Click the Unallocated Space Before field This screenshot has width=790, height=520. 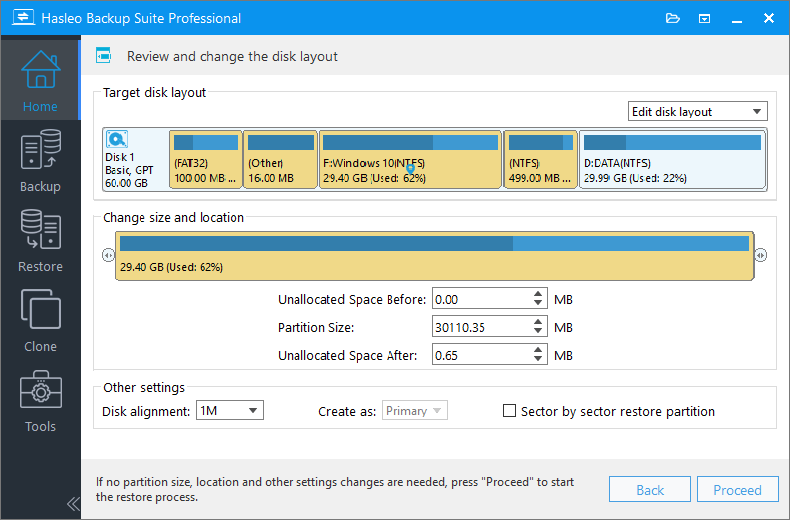click(481, 299)
